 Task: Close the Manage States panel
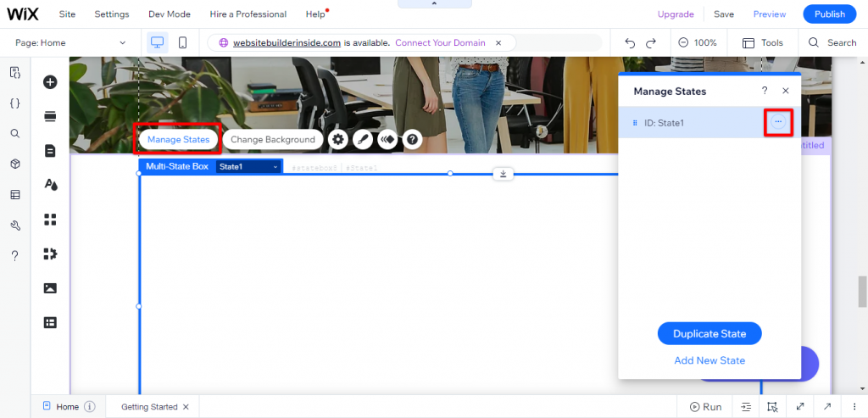(x=786, y=91)
